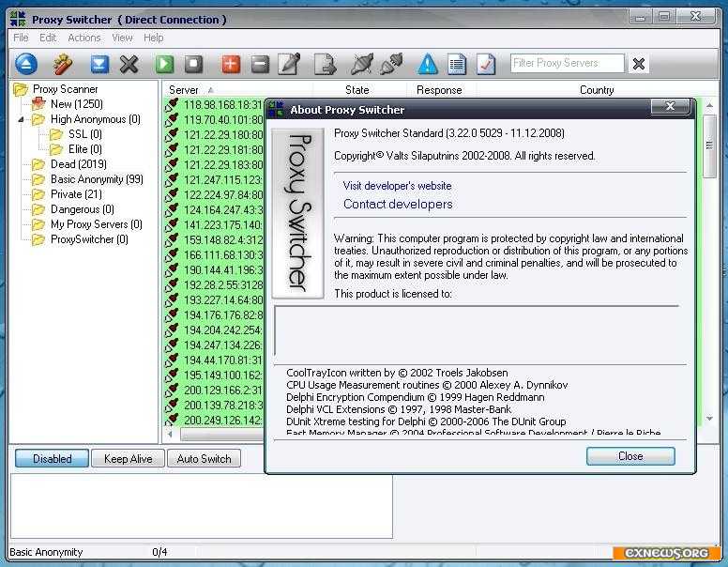The image size is (728, 567).
Task: Select the ProxySwitcher (0) folder
Action: click(89, 239)
